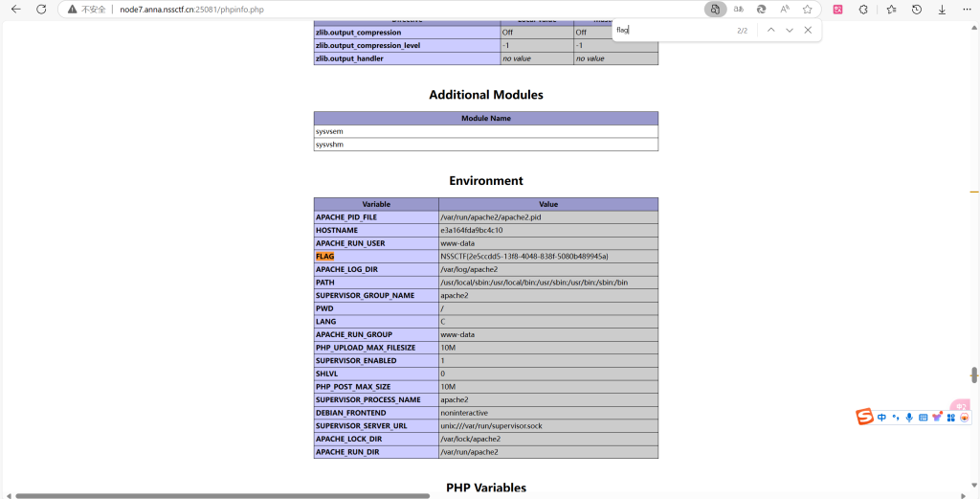Image resolution: width=980 pixels, height=499 pixels.
Task: Toggle Sogou Chinese/English input mode
Action: coord(881,418)
